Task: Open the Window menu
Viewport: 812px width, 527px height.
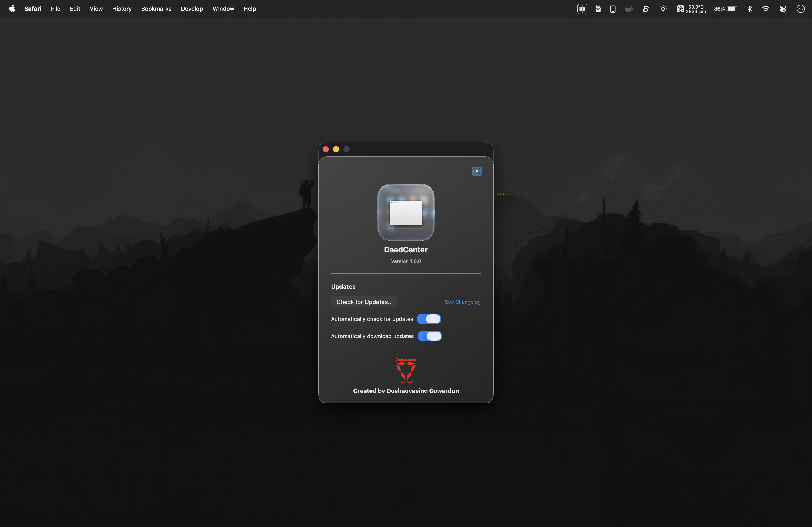Action: pos(223,9)
